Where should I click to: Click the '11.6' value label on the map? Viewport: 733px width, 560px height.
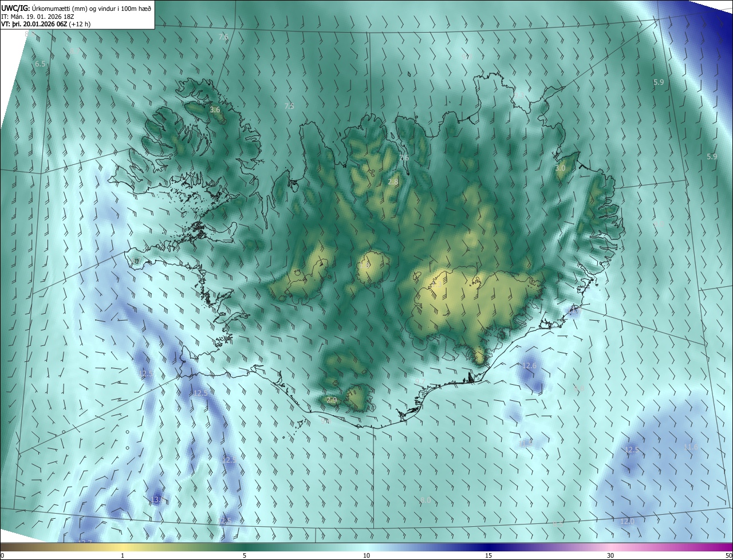coord(691,447)
